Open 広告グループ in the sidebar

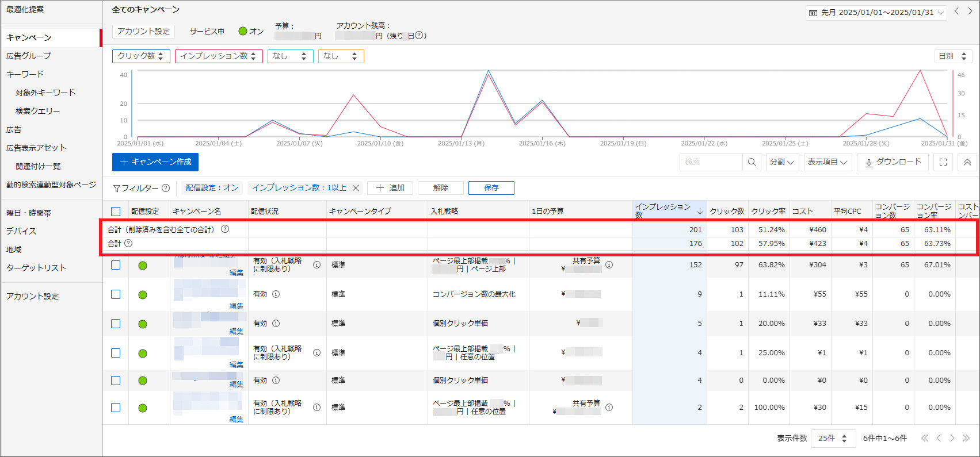29,56
